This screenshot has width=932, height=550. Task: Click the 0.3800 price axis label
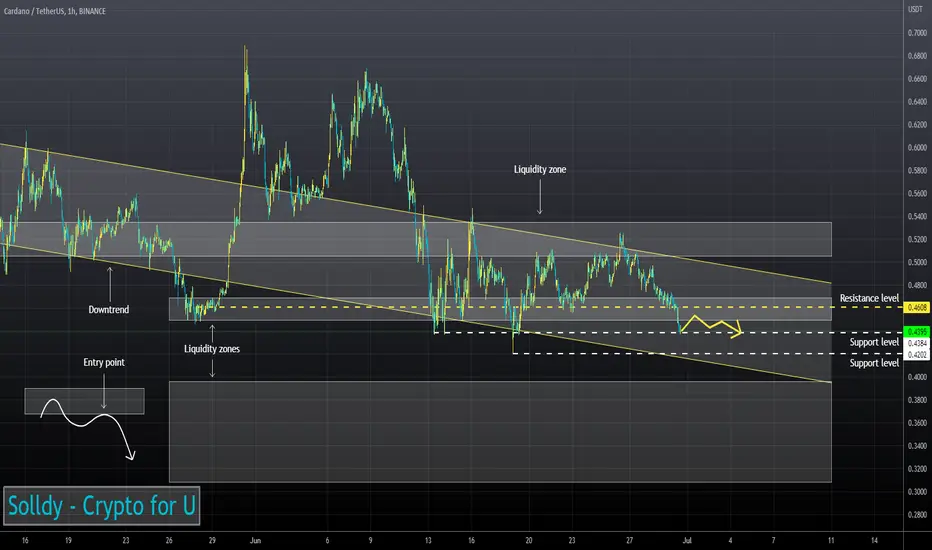point(917,400)
